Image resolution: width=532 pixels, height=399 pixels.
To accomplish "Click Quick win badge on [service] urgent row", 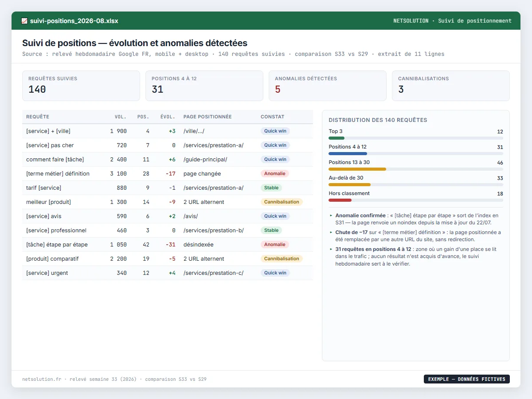I will [x=275, y=273].
